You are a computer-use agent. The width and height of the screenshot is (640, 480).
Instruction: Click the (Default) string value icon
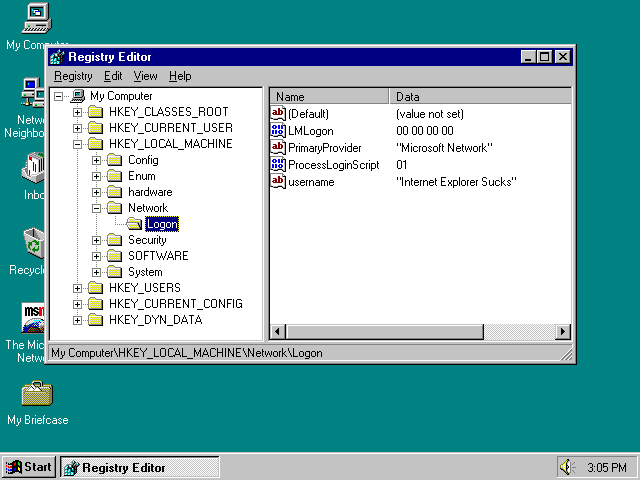point(278,113)
